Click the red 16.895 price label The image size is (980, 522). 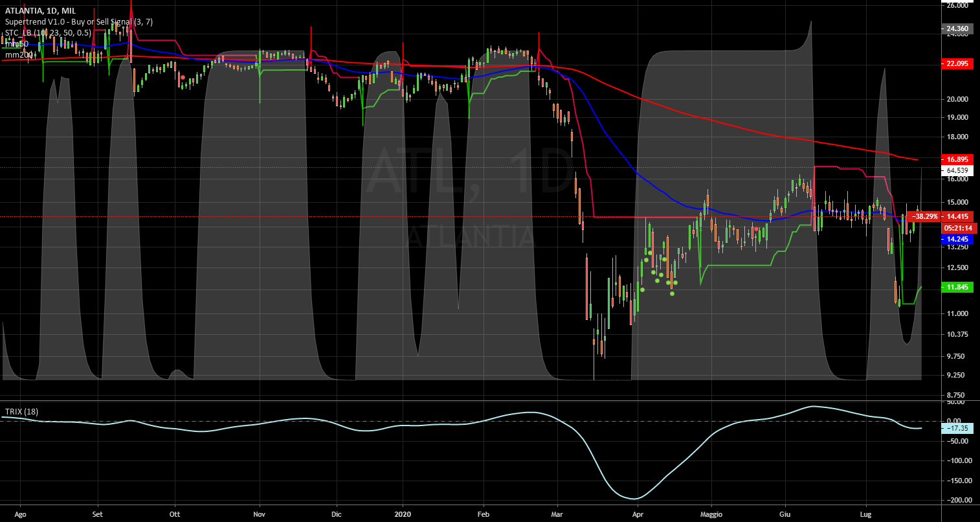(957, 159)
